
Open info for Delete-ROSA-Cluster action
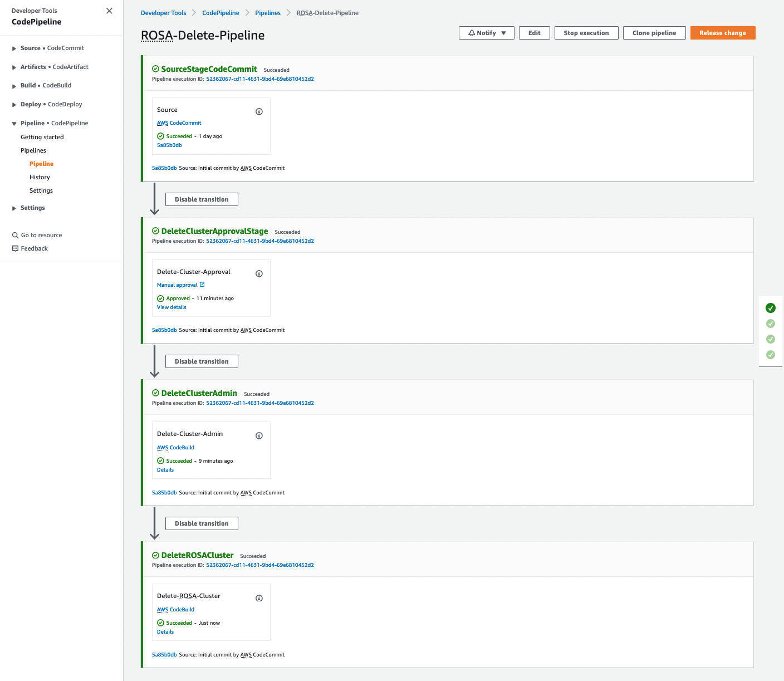(x=259, y=598)
